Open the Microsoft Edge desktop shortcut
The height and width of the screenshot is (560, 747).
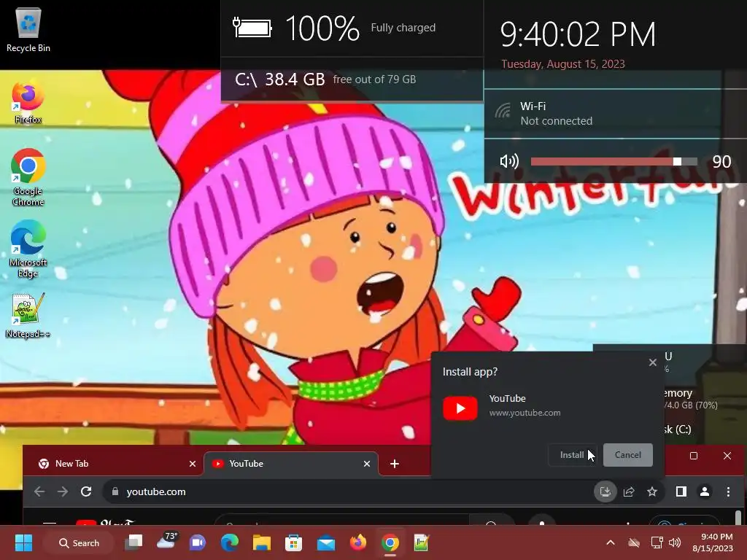pos(28,249)
